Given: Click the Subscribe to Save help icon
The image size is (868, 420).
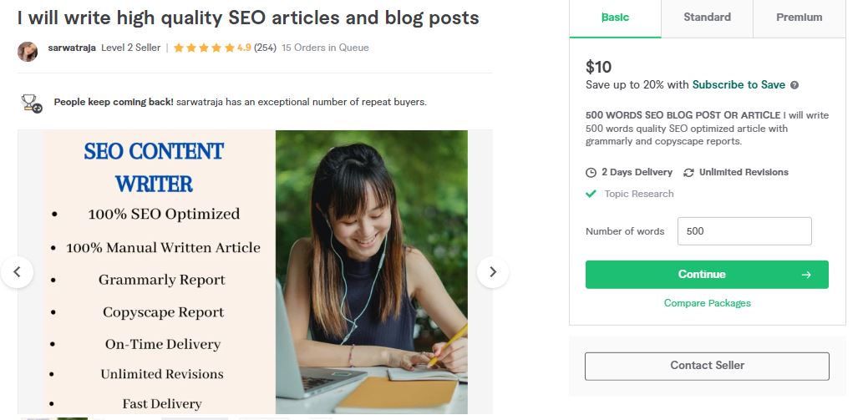Looking at the screenshot, I should pos(794,85).
